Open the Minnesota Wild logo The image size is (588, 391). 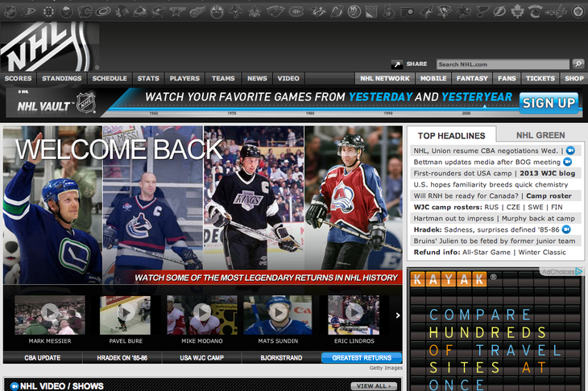(x=275, y=11)
